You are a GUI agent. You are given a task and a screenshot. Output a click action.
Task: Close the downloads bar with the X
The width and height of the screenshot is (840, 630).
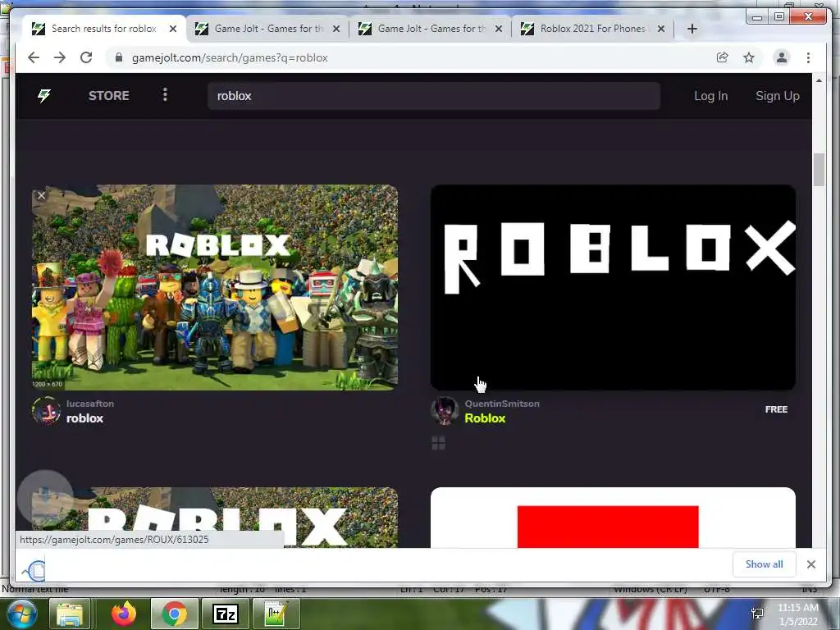(811, 564)
